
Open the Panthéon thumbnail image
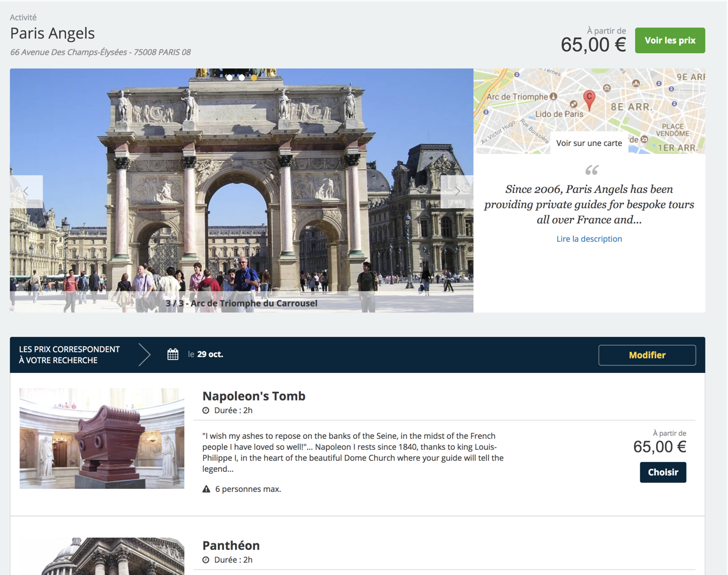click(102, 556)
